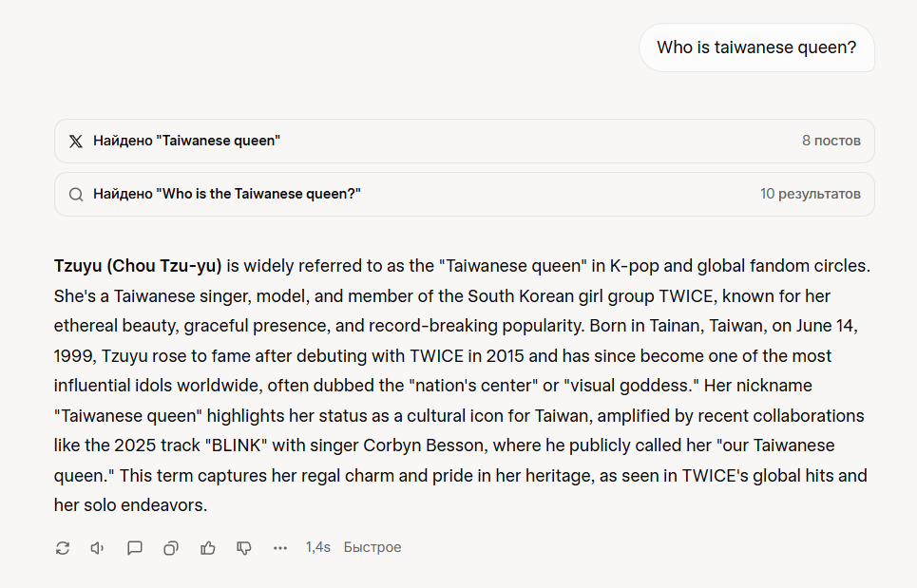This screenshot has width=917, height=588.
Task: Click the 'Who is taiwanese queen?' message bubble
Action: point(756,47)
